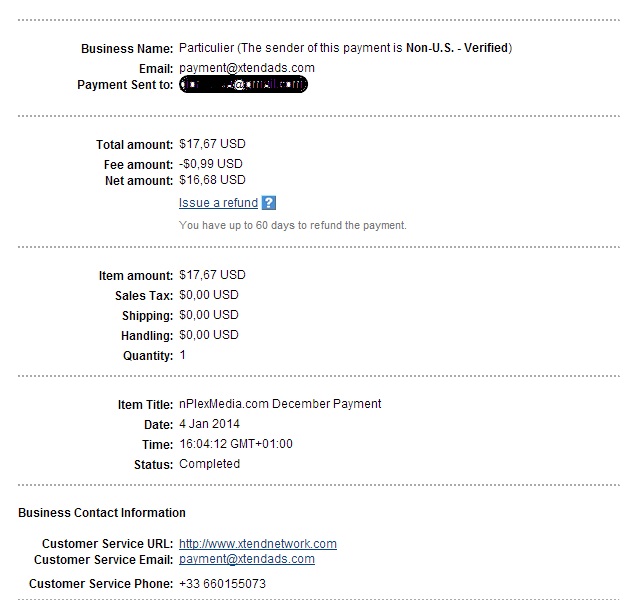This screenshot has height=600, width=625.
Task: Click the Quantity value 1
Action: [183, 355]
